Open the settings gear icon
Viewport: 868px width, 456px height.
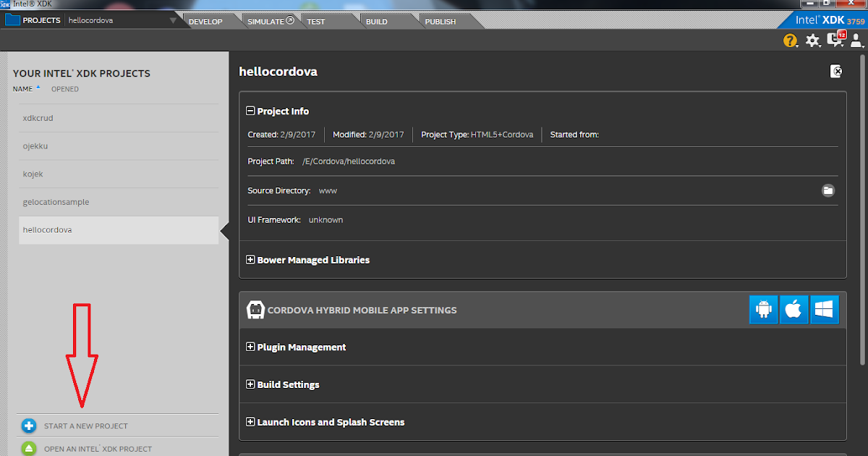click(813, 41)
